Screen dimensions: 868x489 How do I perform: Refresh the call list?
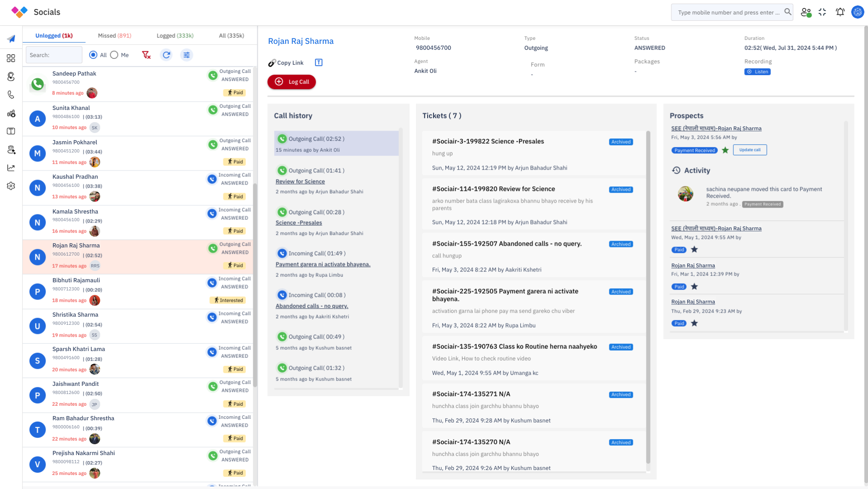pos(166,55)
